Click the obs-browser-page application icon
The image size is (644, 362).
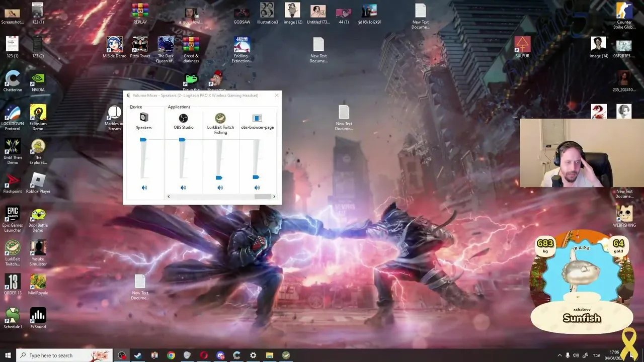[257, 118]
